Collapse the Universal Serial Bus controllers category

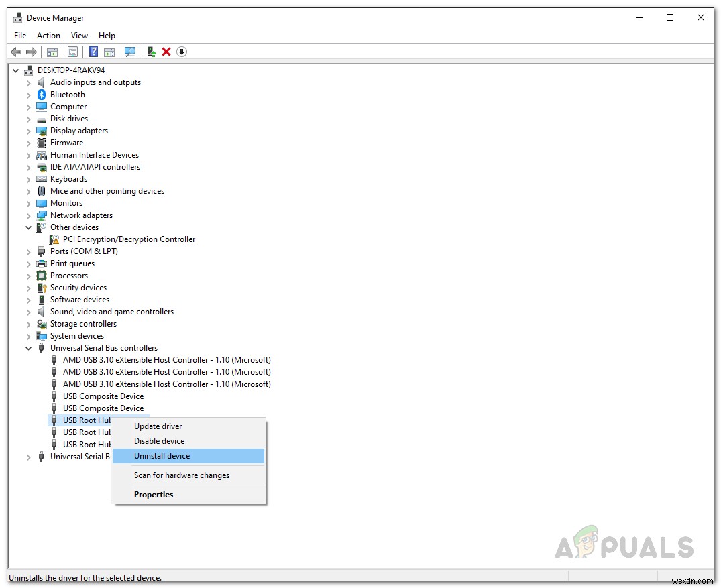27,348
